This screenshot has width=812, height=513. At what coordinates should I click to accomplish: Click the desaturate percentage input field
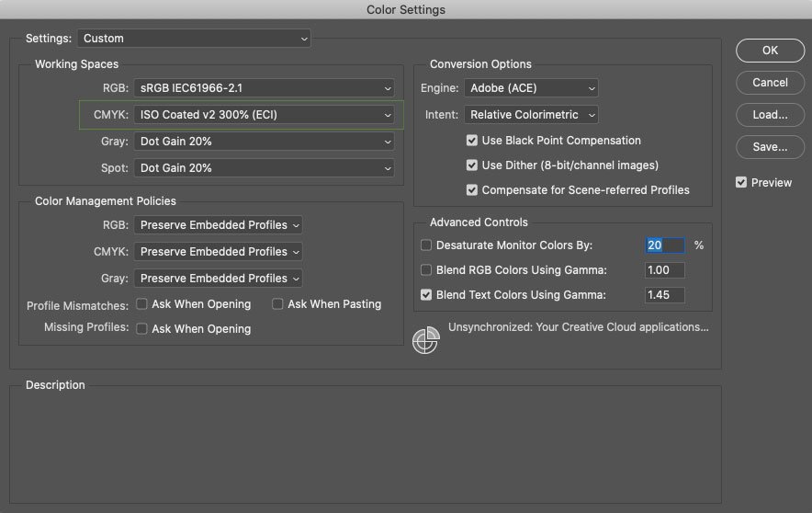[x=665, y=245]
